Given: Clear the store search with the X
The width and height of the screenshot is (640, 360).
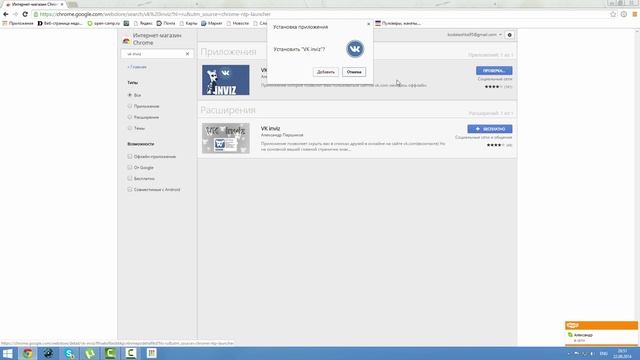Looking at the screenshot, I should pyautogui.click(x=187, y=54).
